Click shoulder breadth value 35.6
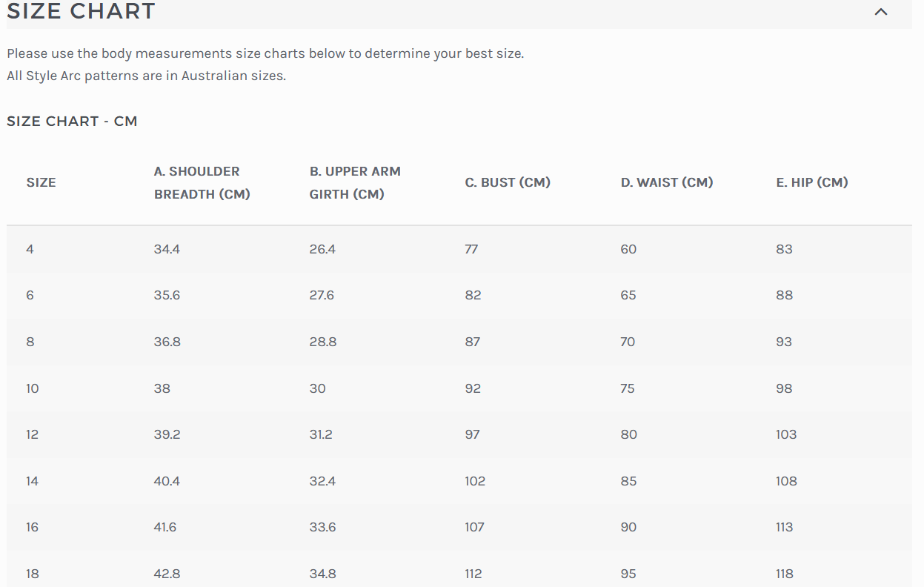This screenshot has height=587, width=924. pos(167,295)
